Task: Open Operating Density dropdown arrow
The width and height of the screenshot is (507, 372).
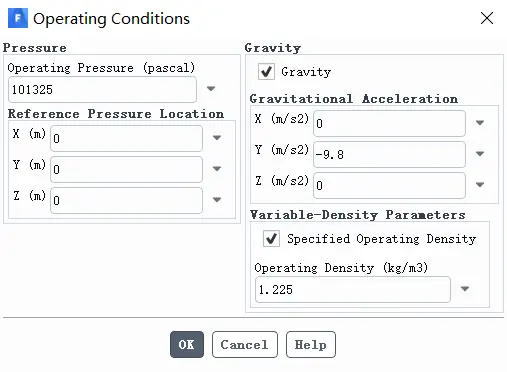Action: pyautogui.click(x=465, y=288)
